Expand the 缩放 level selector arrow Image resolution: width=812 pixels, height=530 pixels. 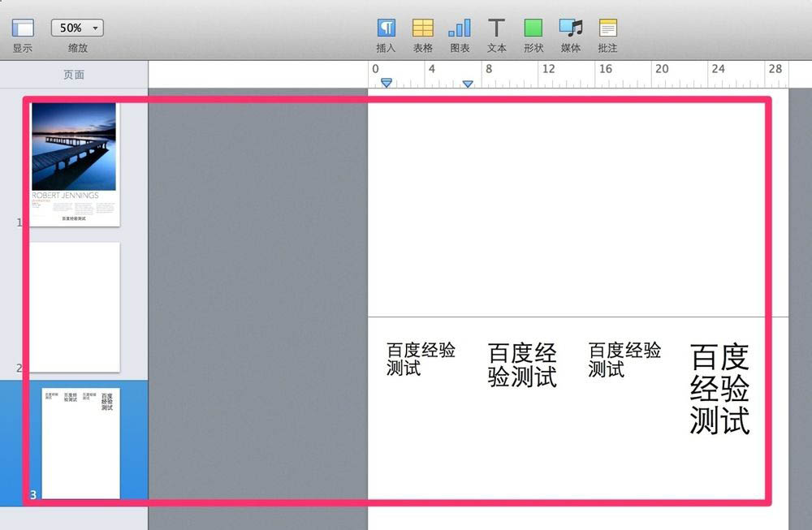pos(95,27)
